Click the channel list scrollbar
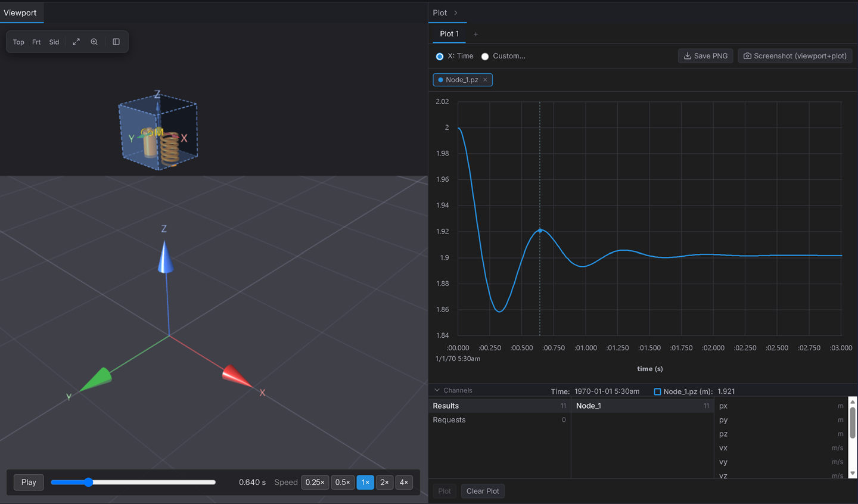The height and width of the screenshot is (504, 858). point(853,423)
